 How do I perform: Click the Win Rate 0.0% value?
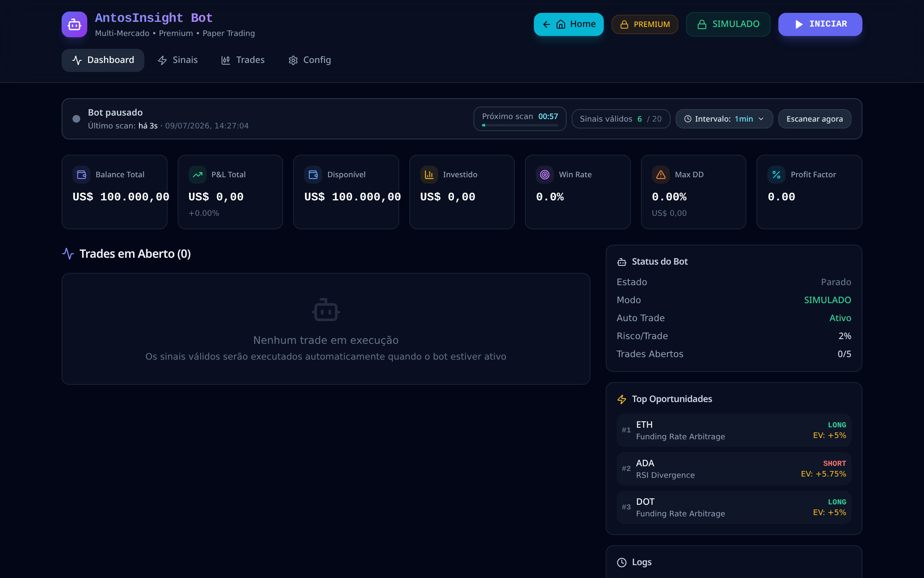pyautogui.click(x=550, y=197)
